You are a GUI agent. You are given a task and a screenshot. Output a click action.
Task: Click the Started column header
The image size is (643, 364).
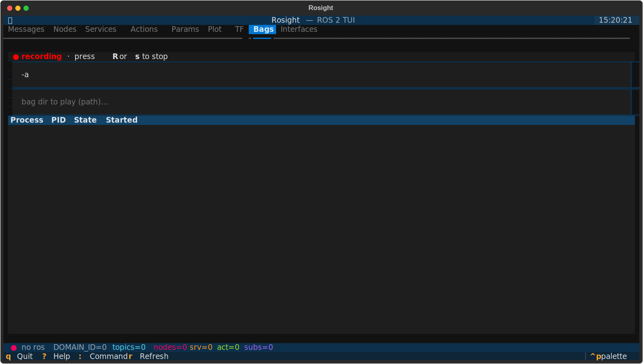tap(121, 120)
